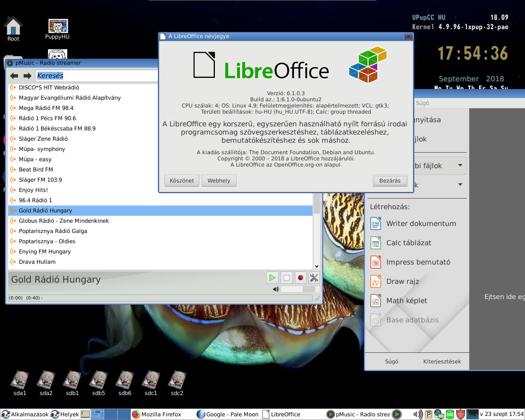525x420 pixels.
Task: Select 96.4 Rádió 1 station
Action: tap(160, 200)
